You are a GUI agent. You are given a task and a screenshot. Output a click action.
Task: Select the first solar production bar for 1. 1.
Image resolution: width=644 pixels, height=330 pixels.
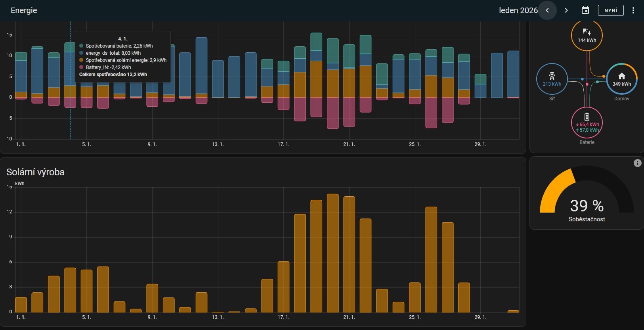21,305
